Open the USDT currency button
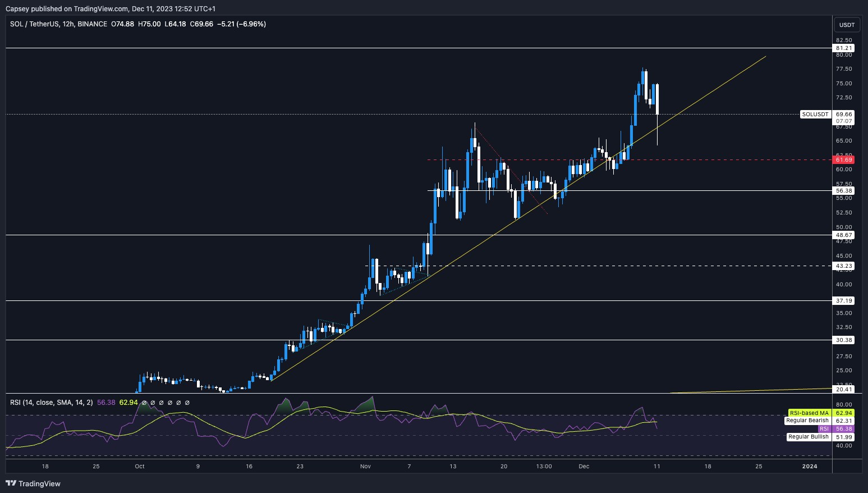Image resolution: width=868 pixels, height=493 pixels. (847, 25)
